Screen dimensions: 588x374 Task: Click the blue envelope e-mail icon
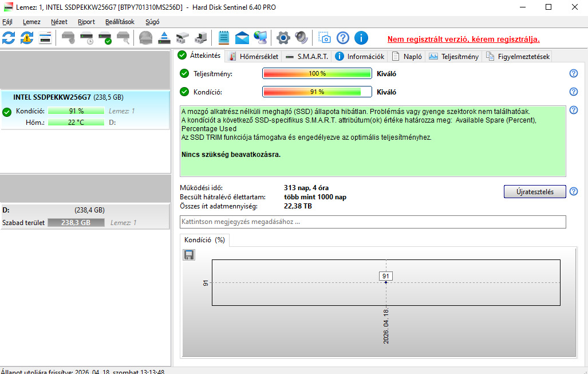242,38
